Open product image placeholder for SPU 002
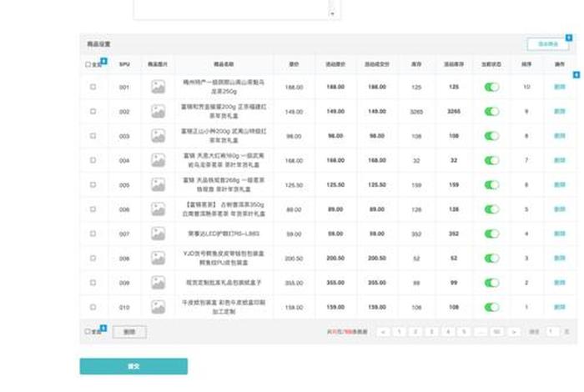 click(158, 111)
